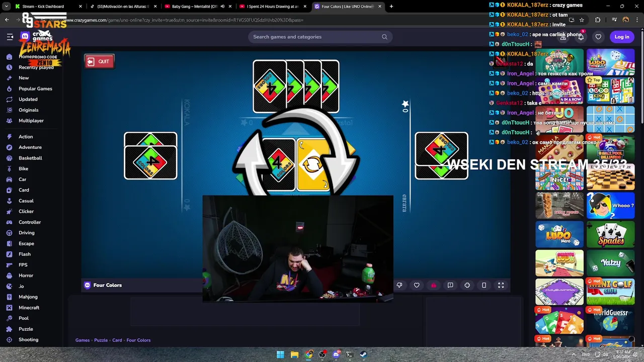Open the Mini Golf Club game thumbnail
This screenshot has width=644, height=362.
610,292
